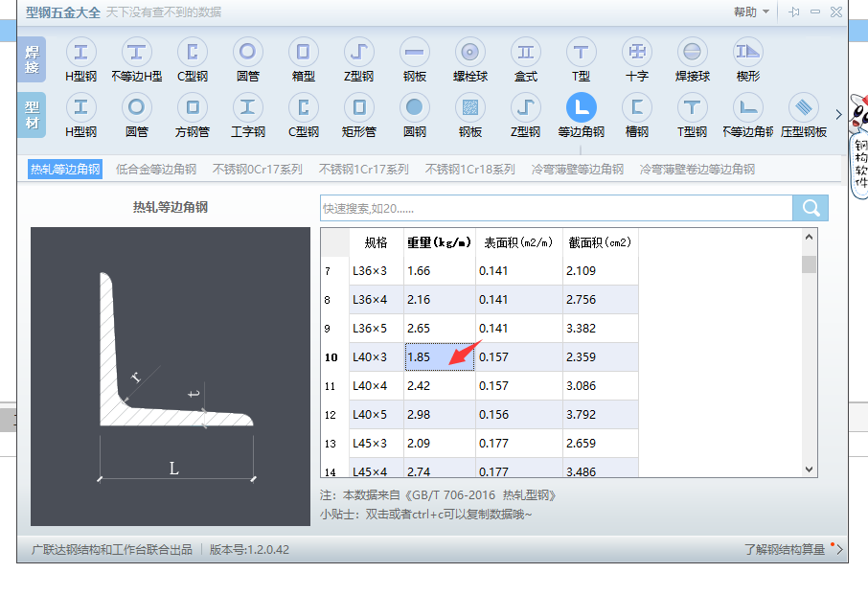Sort by the 规格 column header
Image resolution: width=868 pixels, height=596 pixels.
pyautogui.click(x=377, y=242)
